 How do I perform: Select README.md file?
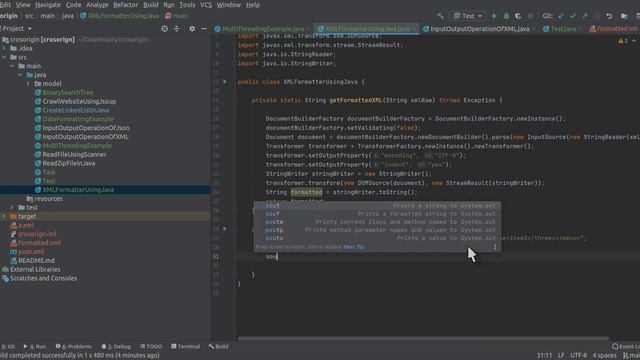pos(36,260)
